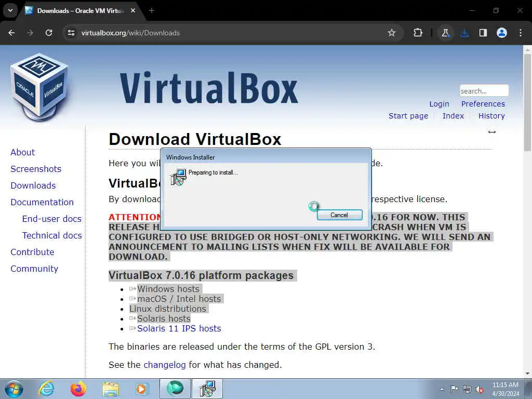
Task: Click the address bar URL field
Action: pyautogui.click(x=224, y=33)
